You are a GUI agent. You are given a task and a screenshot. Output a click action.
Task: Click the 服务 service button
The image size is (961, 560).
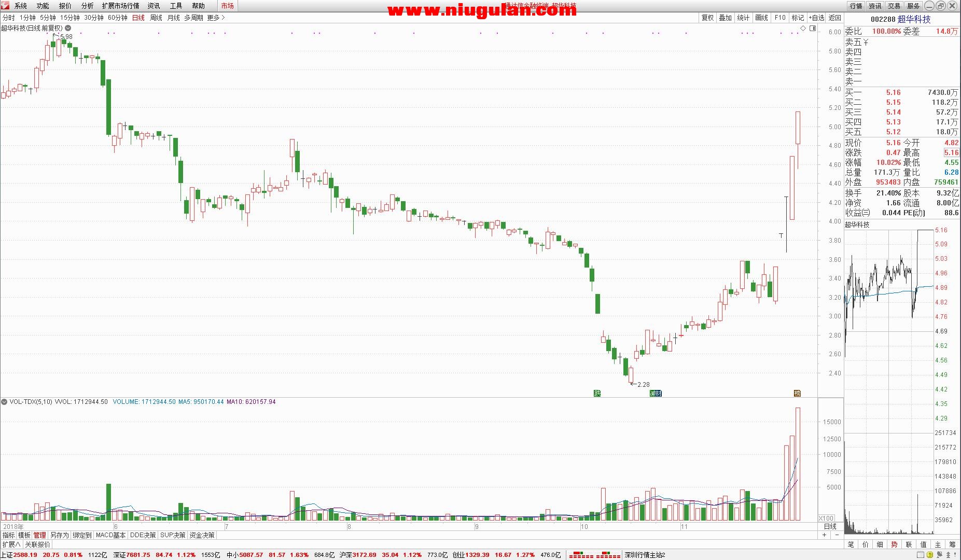tap(913, 6)
